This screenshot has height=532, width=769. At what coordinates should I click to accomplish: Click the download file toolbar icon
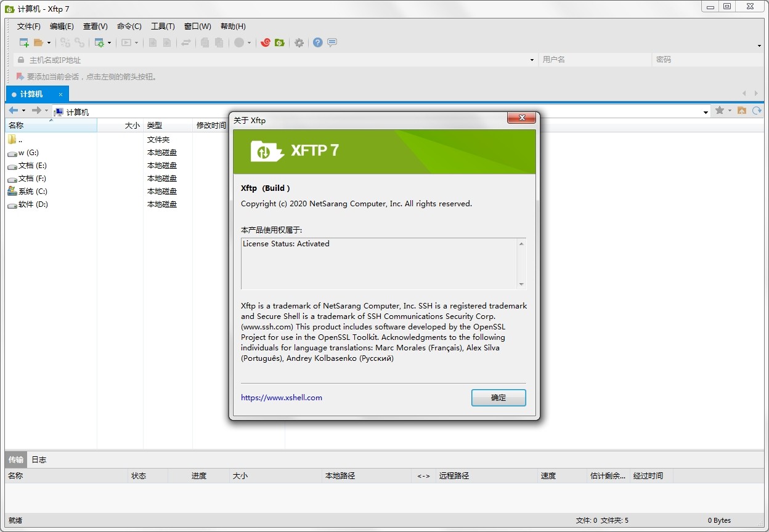coord(167,42)
